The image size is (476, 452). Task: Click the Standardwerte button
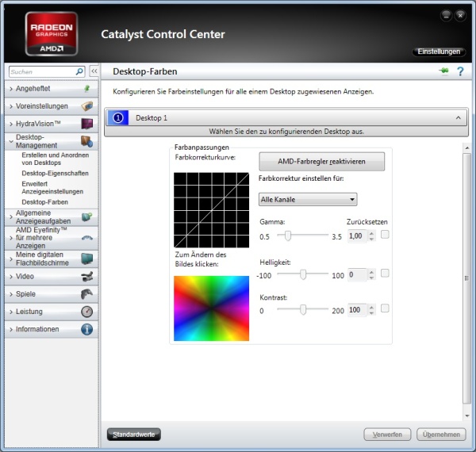(x=134, y=435)
